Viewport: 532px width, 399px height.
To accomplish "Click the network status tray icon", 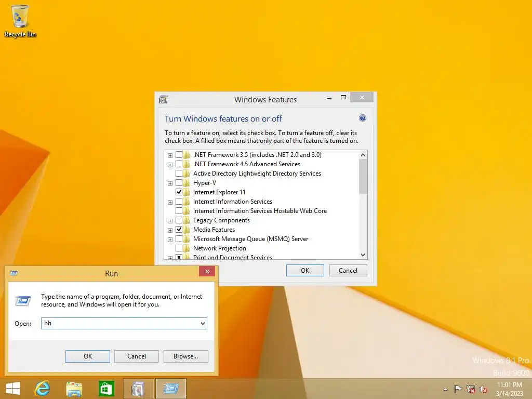I will click(x=471, y=389).
